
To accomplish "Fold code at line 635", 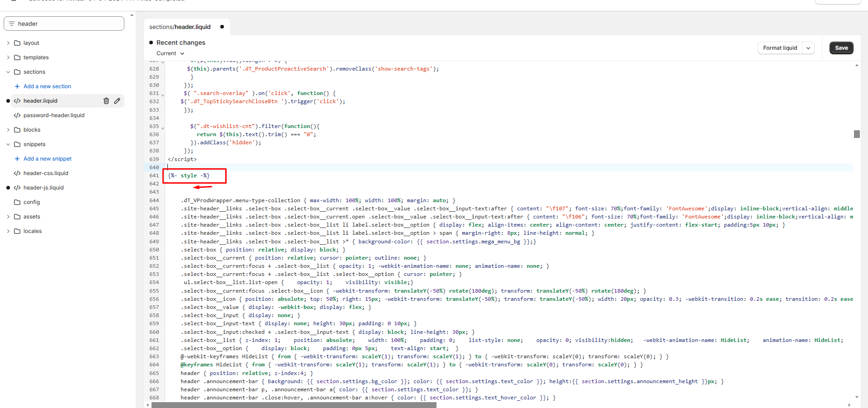I will point(163,128).
